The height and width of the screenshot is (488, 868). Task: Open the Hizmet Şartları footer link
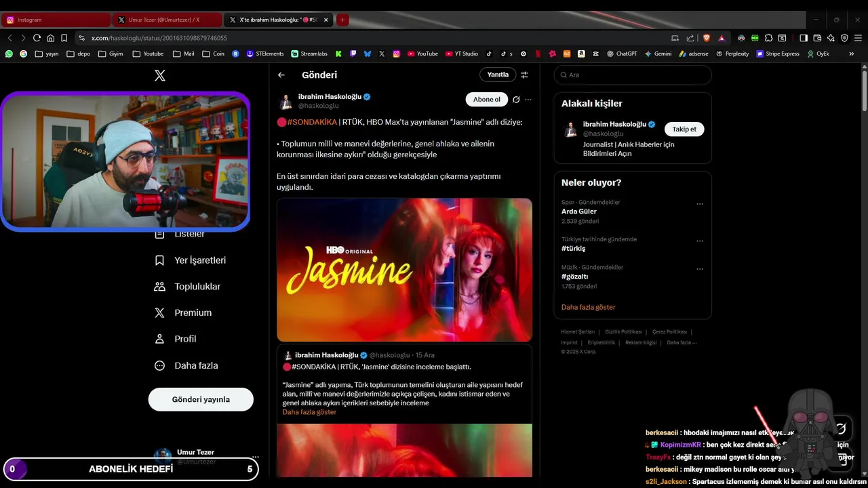578,331
